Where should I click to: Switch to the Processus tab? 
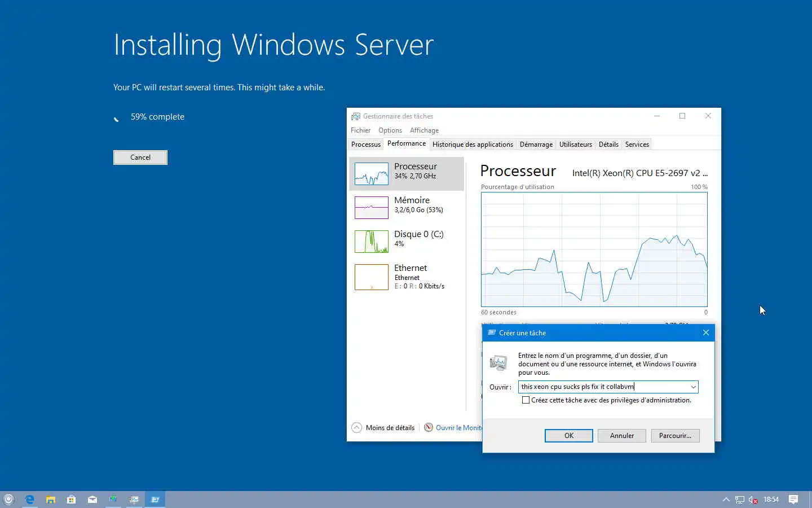366,144
